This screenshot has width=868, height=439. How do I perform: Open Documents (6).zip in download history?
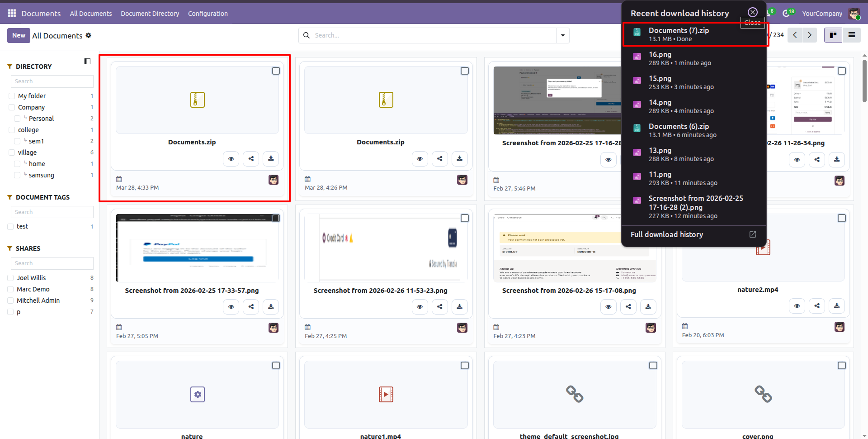694,130
